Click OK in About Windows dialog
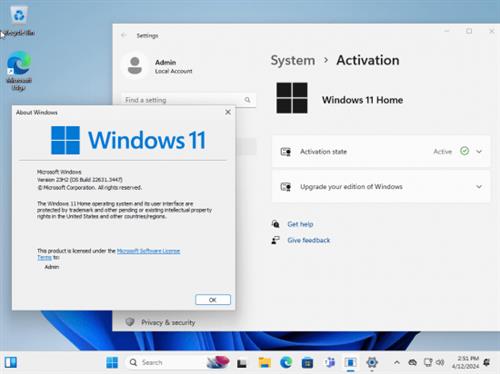The width and height of the screenshot is (500, 374). pyautogui.click(x=213, y=300)
